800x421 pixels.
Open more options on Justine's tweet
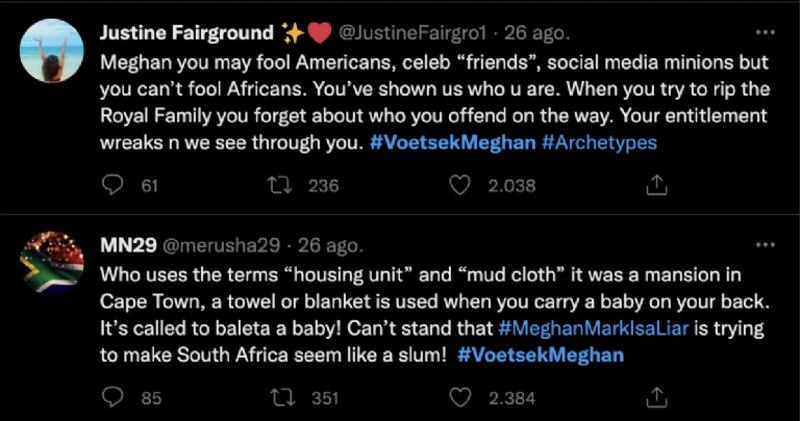(767, 32)
